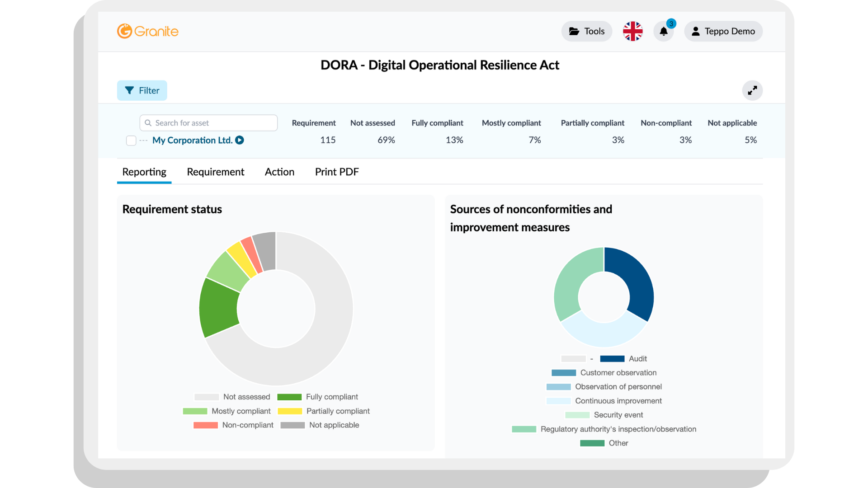Click the 115 requirement count

(x=328, y=140)
